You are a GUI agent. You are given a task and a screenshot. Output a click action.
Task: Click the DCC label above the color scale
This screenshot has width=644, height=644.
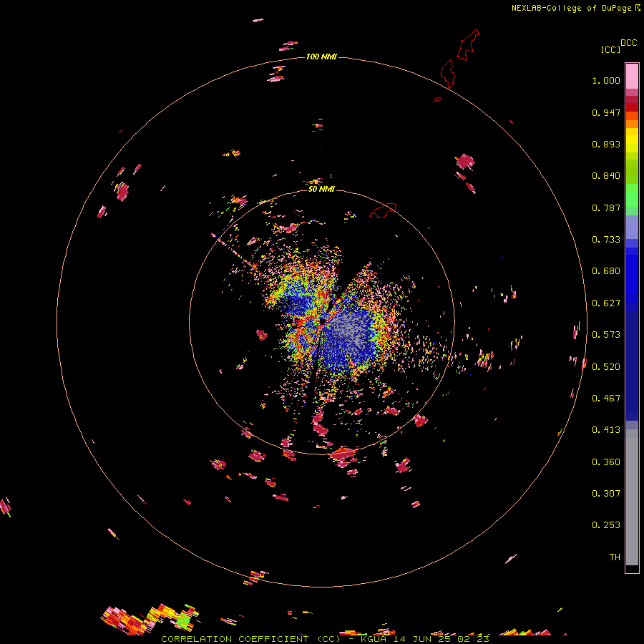pyautogui.click(x=628, y=43)
